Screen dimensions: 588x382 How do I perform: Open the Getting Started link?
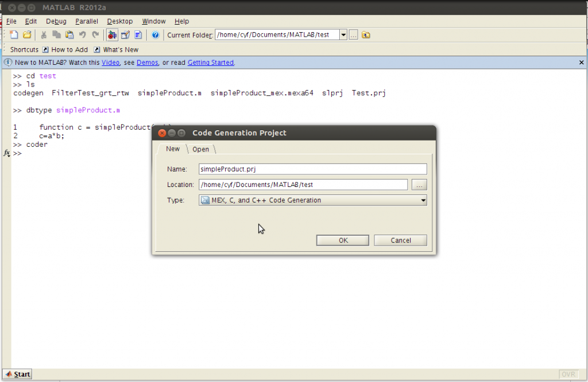point(210,62)
